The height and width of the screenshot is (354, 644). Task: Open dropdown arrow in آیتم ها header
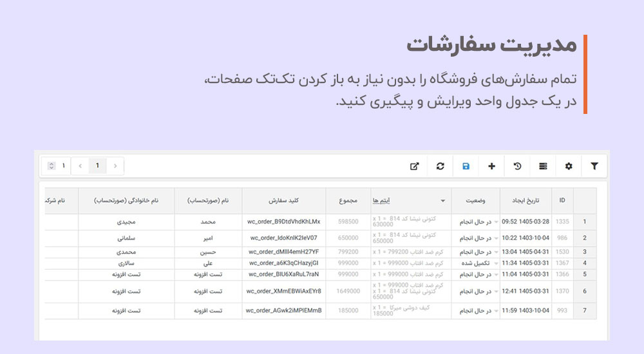[x=443, y=201]
